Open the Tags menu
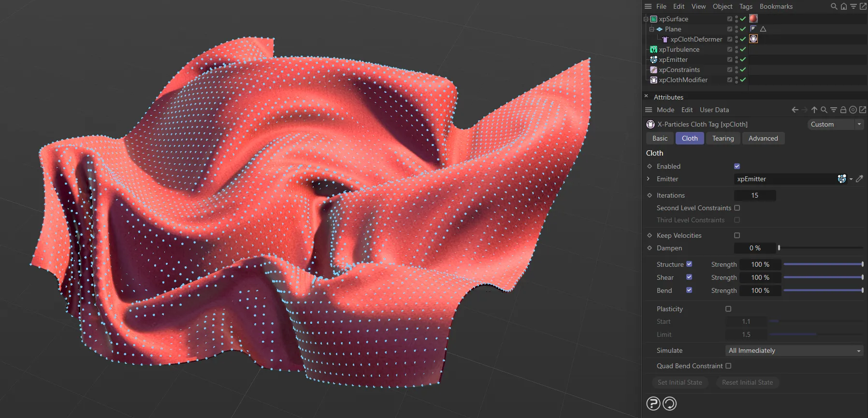 click(x=746, y=6)
